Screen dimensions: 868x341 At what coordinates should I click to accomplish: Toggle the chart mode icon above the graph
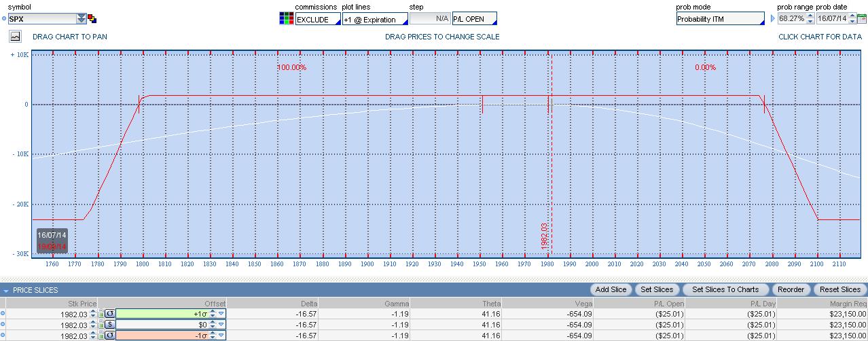[x=16, y=37]
